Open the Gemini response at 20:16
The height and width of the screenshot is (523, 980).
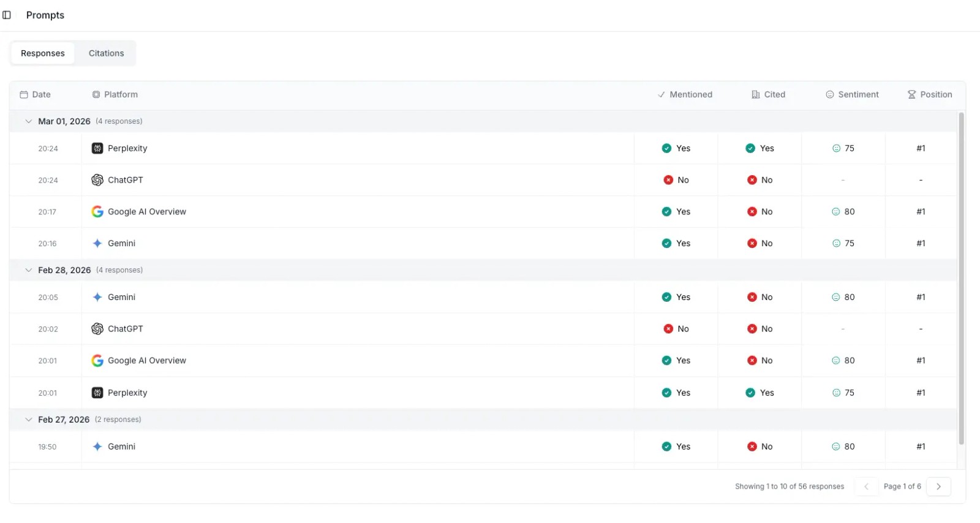[x=483, y=243]
